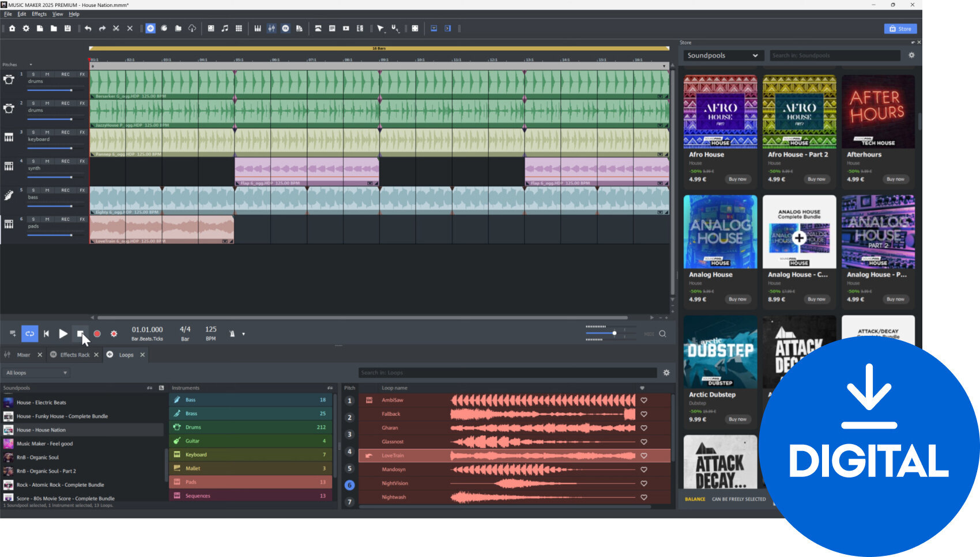Arm REC on the pads track
The height and width of the screenshot is (557, 980).
(x=66, y=219)
